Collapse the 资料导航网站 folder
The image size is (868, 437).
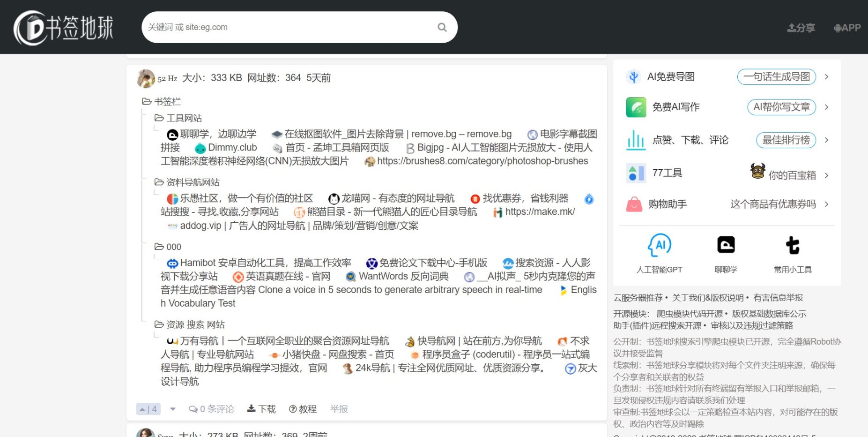[x=187, y=182]
